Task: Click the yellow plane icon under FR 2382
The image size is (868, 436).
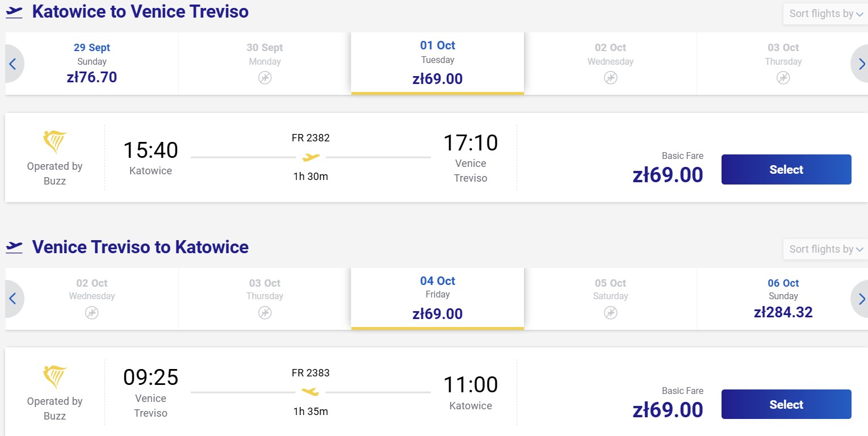Action: pos(311,157)
